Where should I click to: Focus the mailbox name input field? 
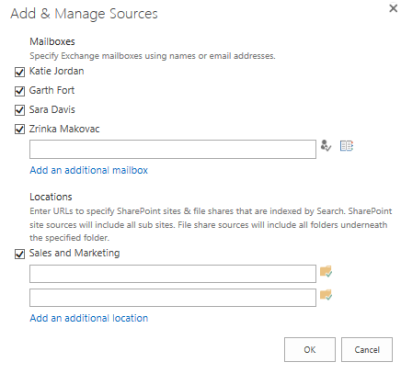173,149
